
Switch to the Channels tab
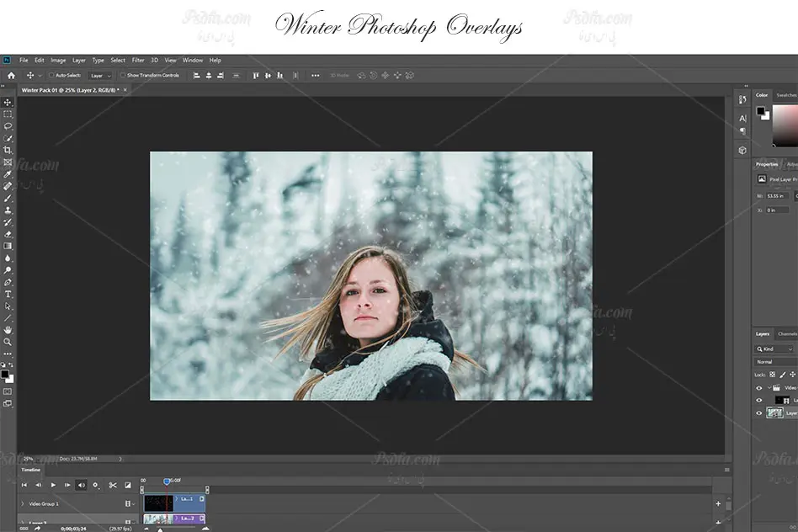(x=787, y=334)
